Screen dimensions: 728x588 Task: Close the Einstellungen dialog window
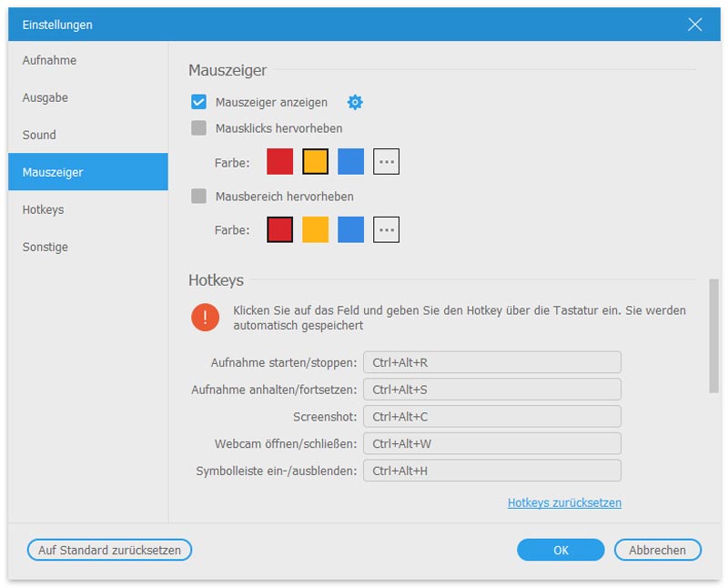695,25
